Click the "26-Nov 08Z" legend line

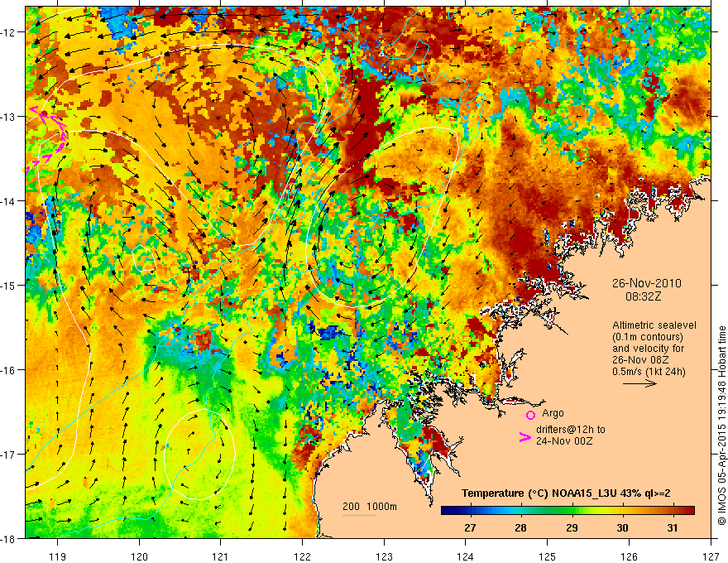pos(639,360)
